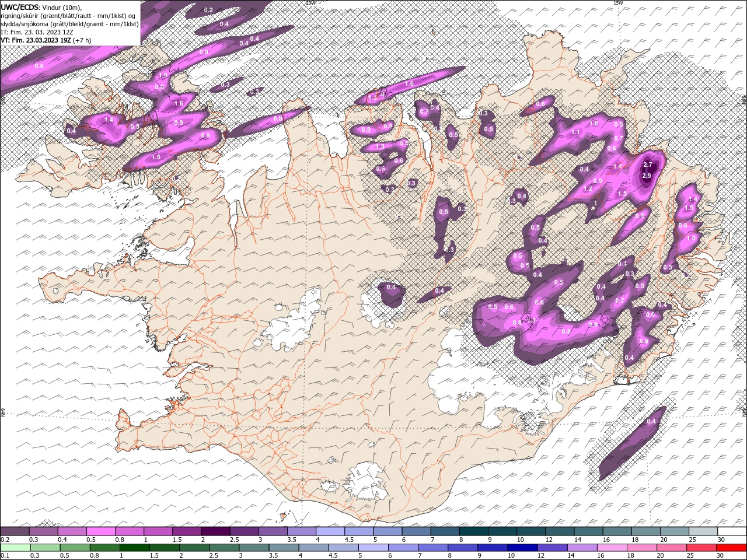This screenshot has height=560, width=747.
Task: Select the top-row legend swatch above label 10
Action: coord(531,531)
